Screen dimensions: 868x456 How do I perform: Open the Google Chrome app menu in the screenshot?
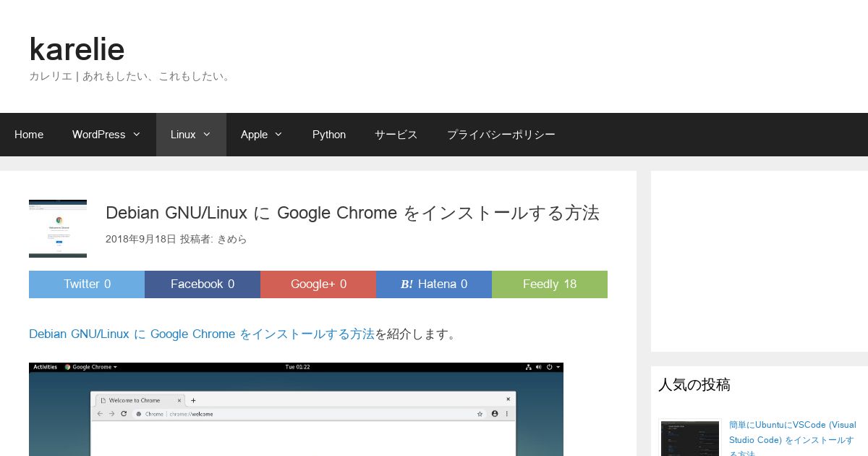[x=91, y=367]
